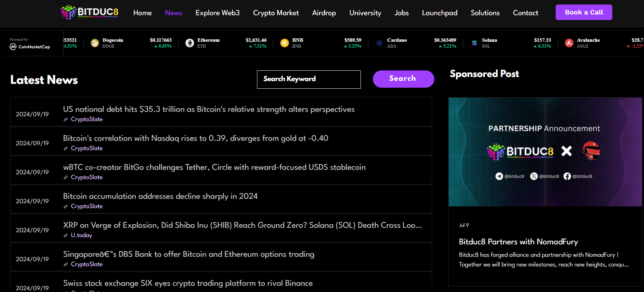Open XRP on Verge of Explosion article
This screenshot has width=644, height=292.
click(x=242, y=225)
